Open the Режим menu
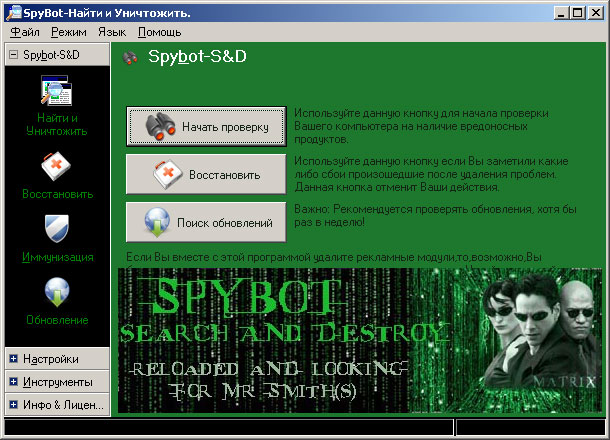This screenshot has height=440, width=610. click(69, 32)
